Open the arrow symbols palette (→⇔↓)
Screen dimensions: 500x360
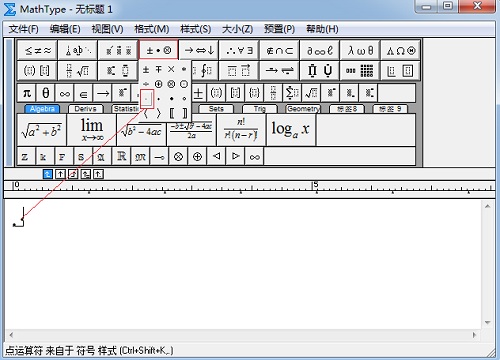(199, 50)
